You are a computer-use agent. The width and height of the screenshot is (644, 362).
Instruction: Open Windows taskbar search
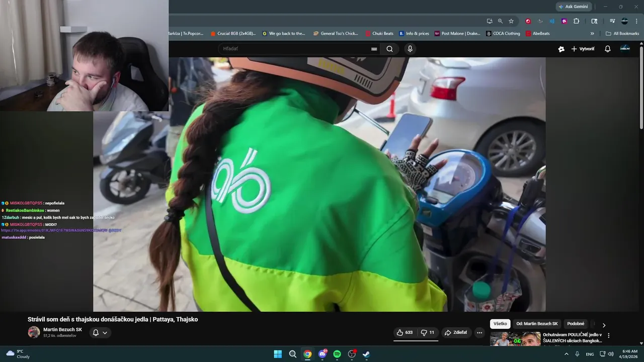point(293,354)
